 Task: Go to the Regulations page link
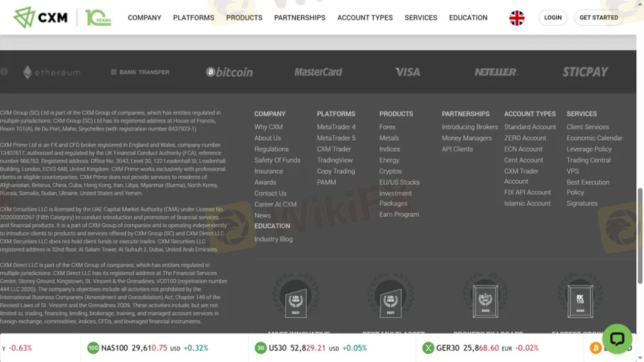tap(272, 149)
